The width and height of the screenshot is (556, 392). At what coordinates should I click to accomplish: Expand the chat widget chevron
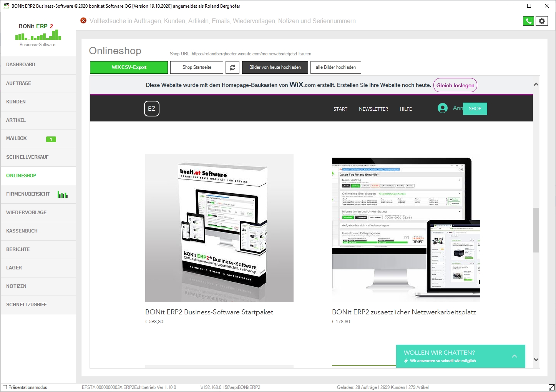515,356
